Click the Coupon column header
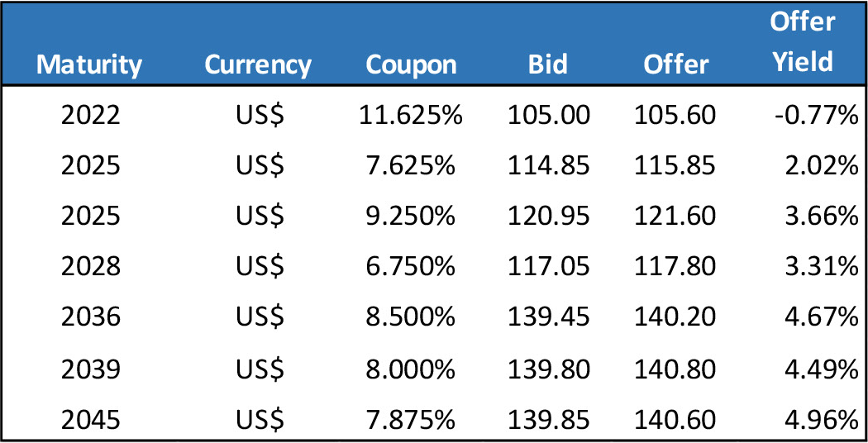This screenshot has height=443, width=868. 411,64
